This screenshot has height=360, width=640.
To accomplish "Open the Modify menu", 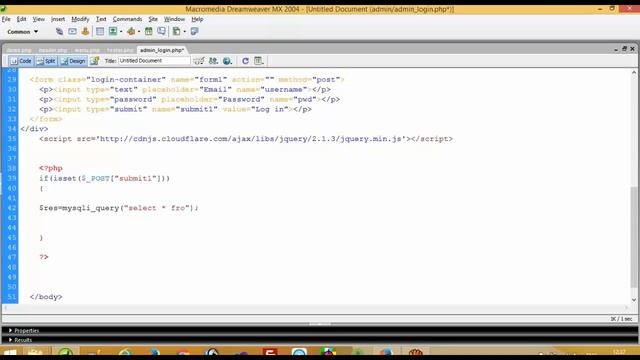I will (80, 19).
